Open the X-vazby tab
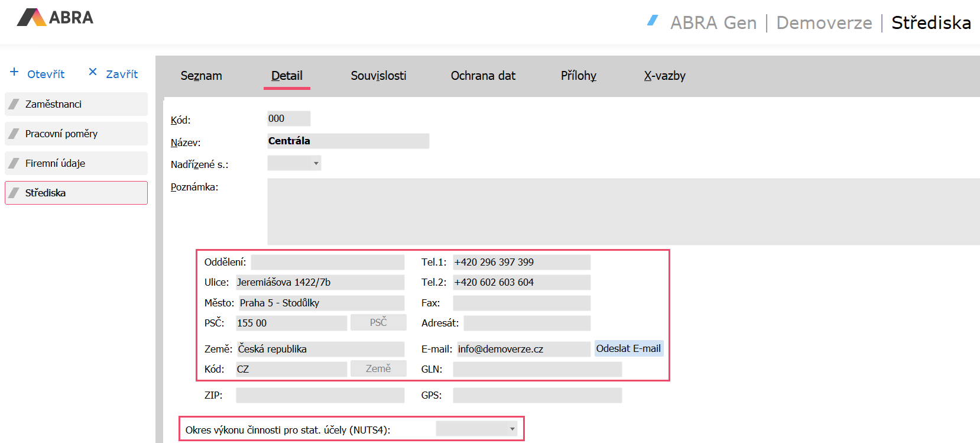The width and height of the screenshot is (980, 443). [x=664, y=76]
